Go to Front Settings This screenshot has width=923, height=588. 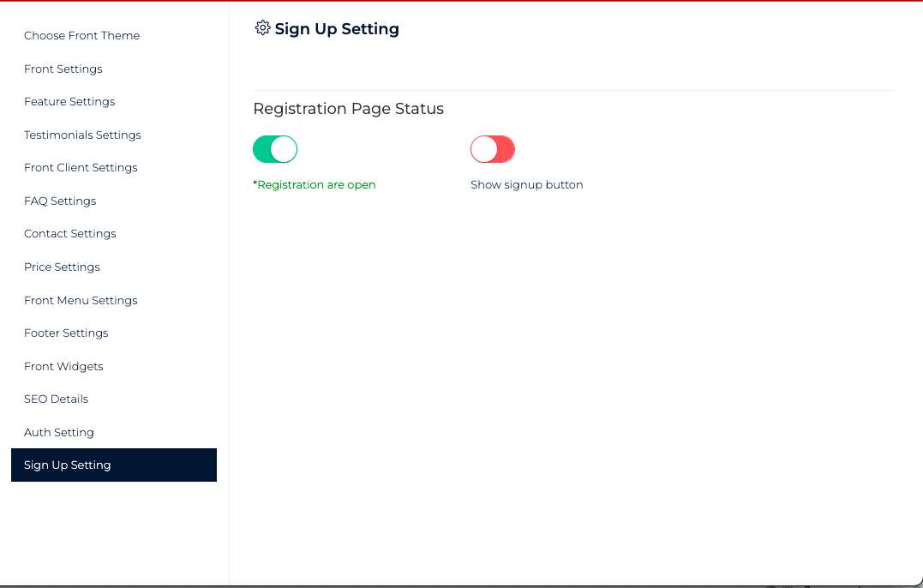click(63, 69)
